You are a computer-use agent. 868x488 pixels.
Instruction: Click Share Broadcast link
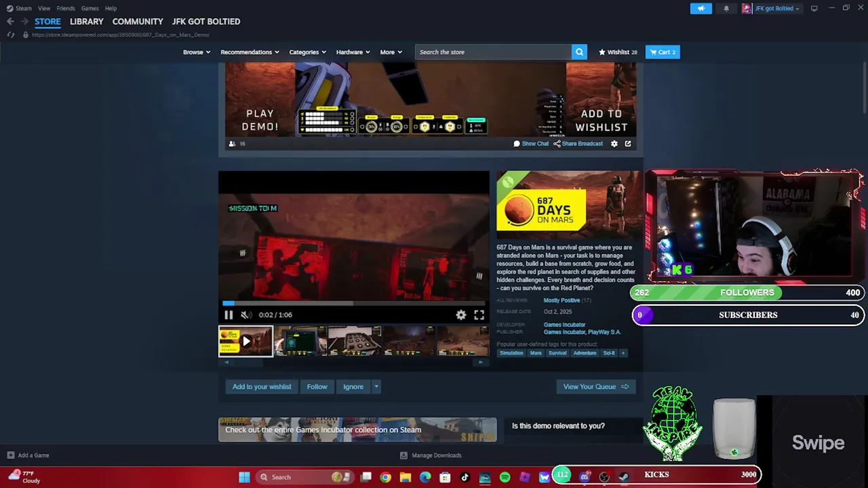tap(578, 144)
